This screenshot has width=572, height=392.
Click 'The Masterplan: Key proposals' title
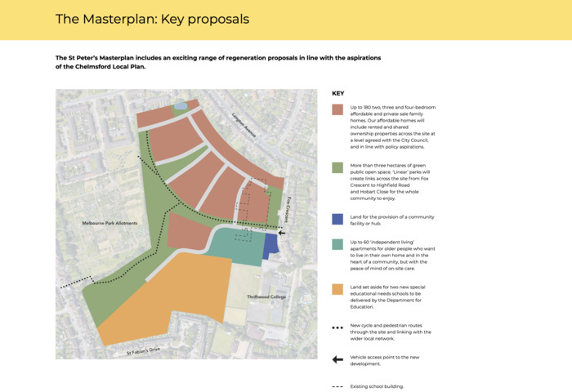(x=152, y=19)
